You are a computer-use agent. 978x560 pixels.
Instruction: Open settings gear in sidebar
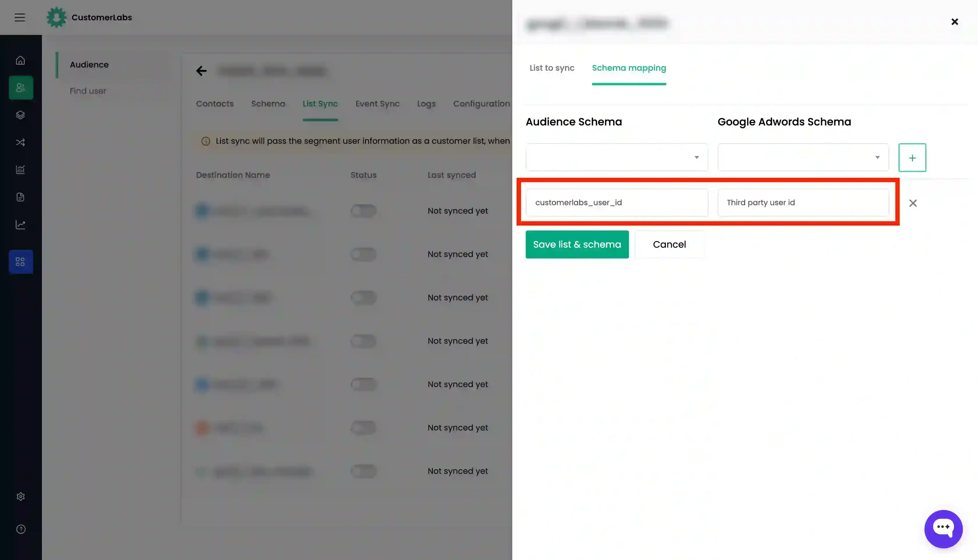pyautogui.click(x=21, y=497)
